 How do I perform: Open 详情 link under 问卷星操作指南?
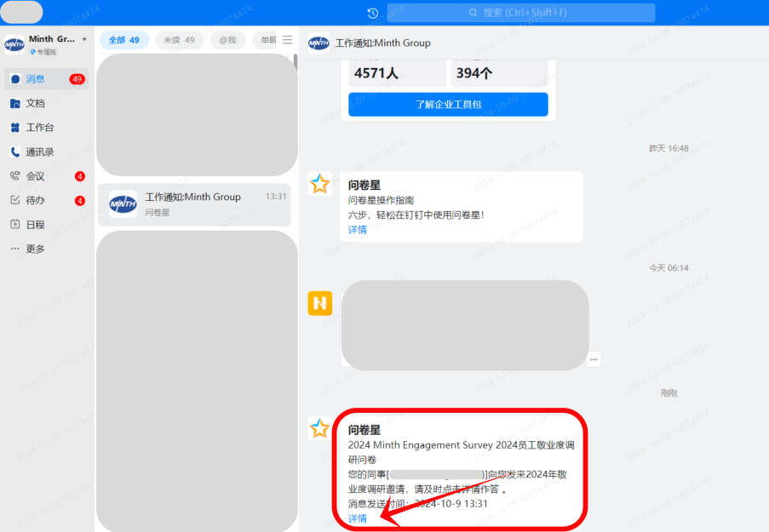(358, 230)
